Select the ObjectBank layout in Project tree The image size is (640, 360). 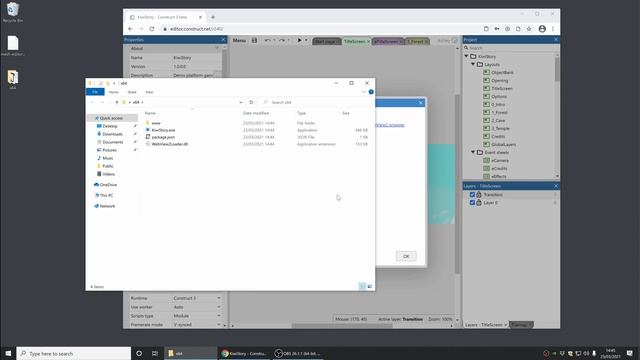(x=502, y=73)
